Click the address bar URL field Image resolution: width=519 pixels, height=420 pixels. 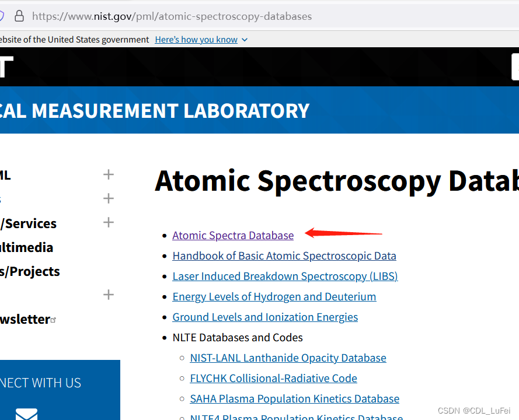point(172,16)
